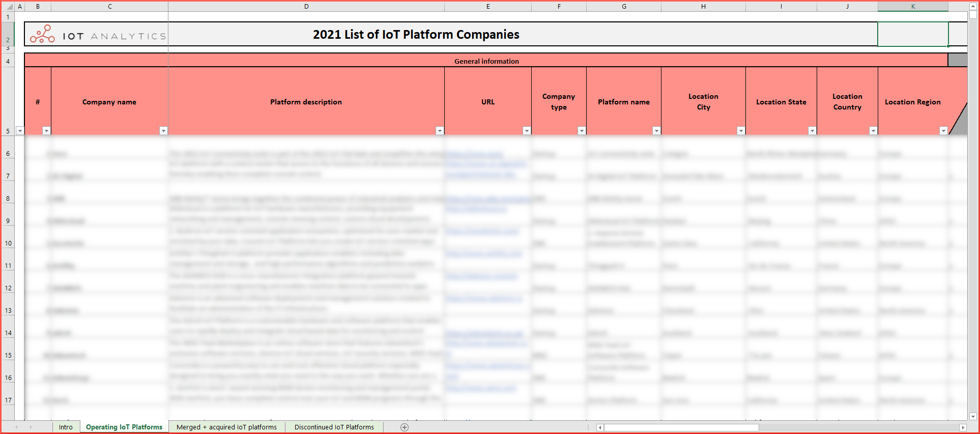The image size is (980, 434).
Task: Click the 'Location Region' header cell
Action: point(913,102)
